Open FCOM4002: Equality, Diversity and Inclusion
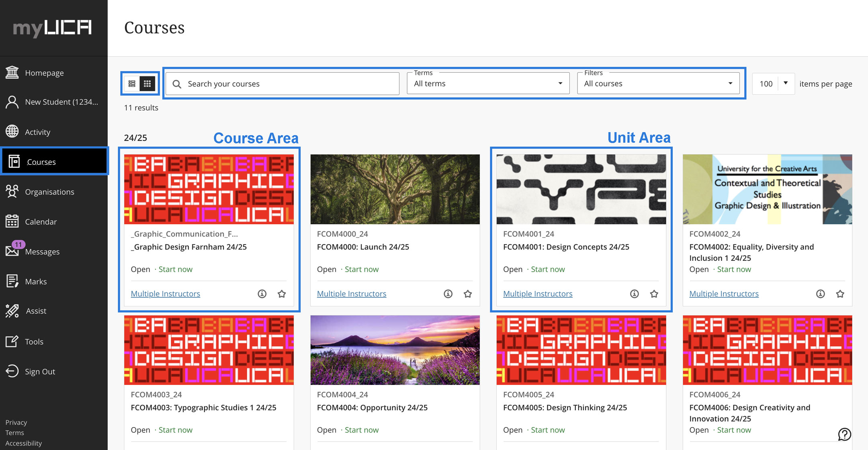868x450 pixels. (x=751, y=252)
